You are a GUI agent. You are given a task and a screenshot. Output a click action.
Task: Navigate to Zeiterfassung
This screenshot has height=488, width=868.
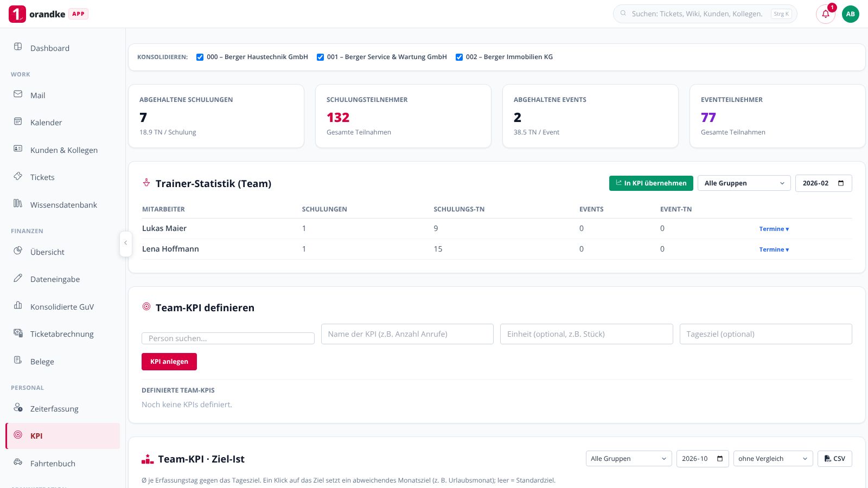point(62,409)
